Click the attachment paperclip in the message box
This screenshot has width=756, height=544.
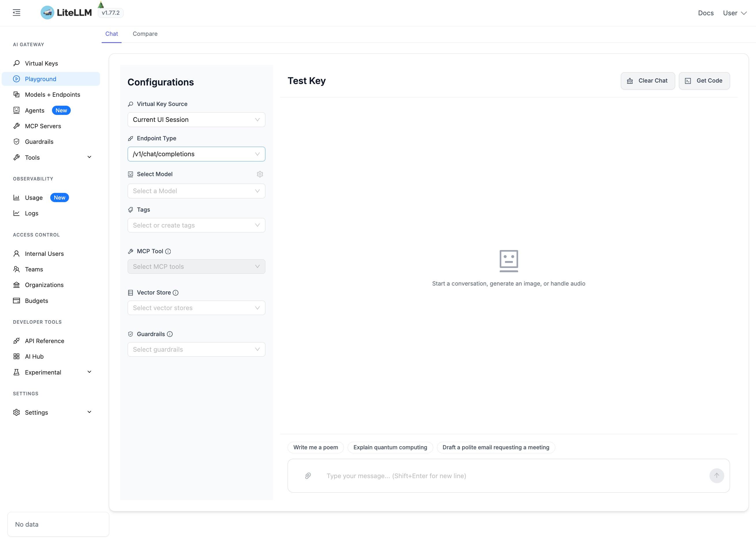pyautogui.click(x=307, y=476)
